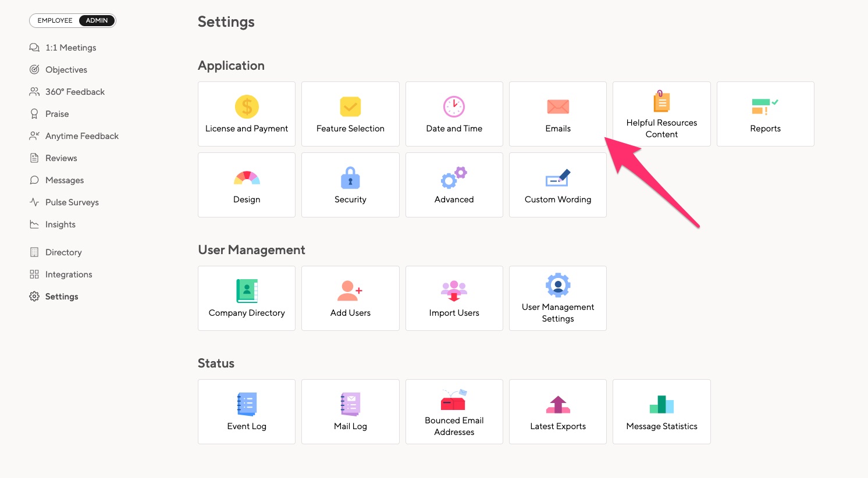Select the Advanced gears icon

[454, 178]
